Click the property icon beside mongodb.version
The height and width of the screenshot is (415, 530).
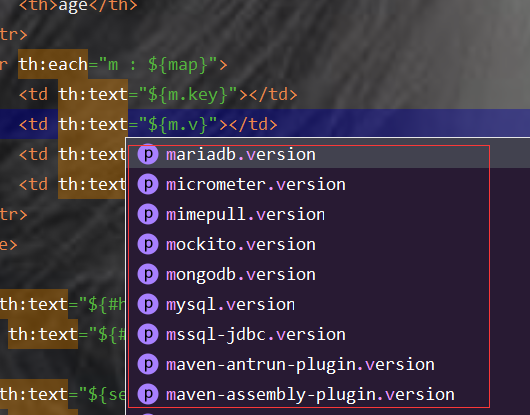point(148,274)
